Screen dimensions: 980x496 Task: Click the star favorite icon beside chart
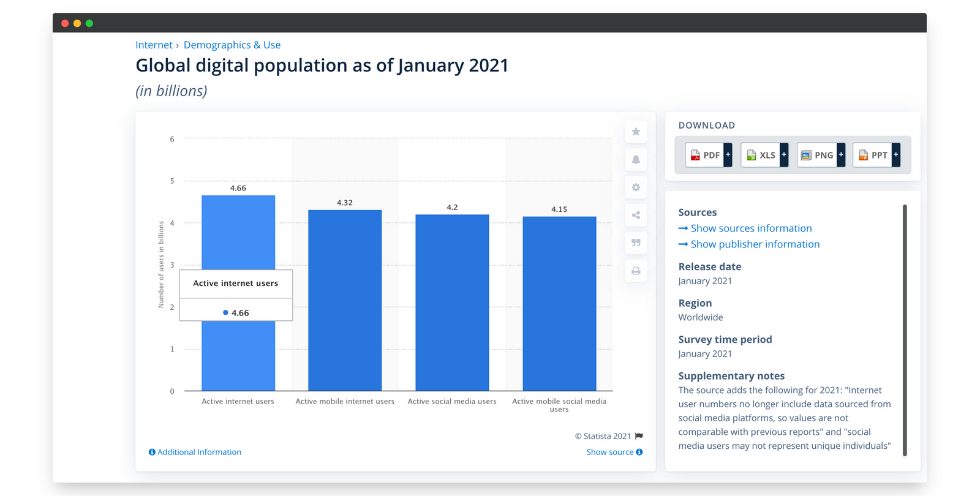click(636, 132)
